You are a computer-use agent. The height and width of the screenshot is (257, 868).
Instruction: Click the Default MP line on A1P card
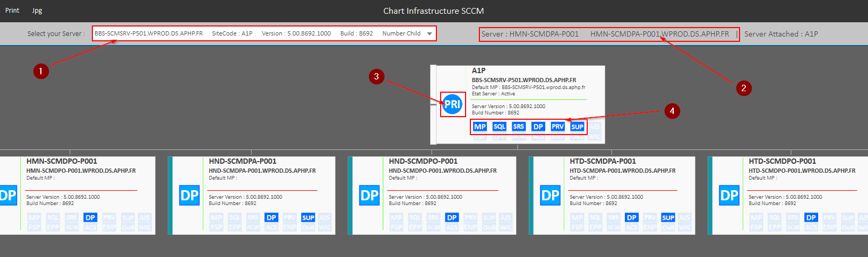click(x=529, y=87)
